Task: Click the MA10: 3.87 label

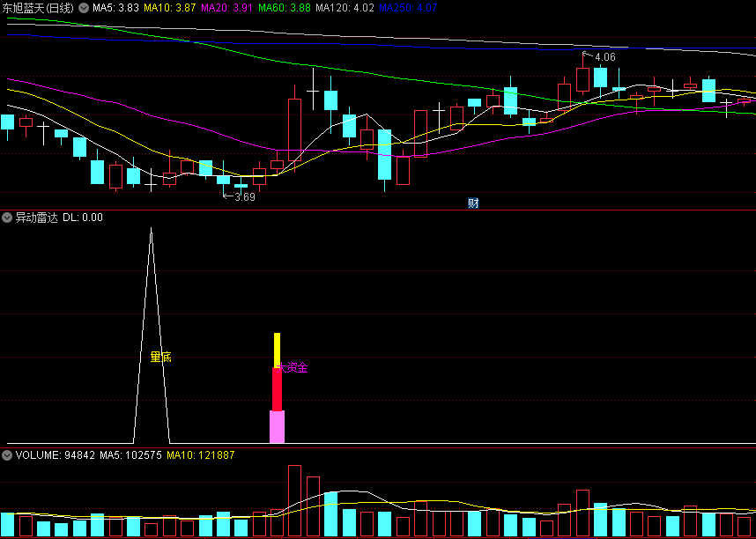Action: (170, 8)
